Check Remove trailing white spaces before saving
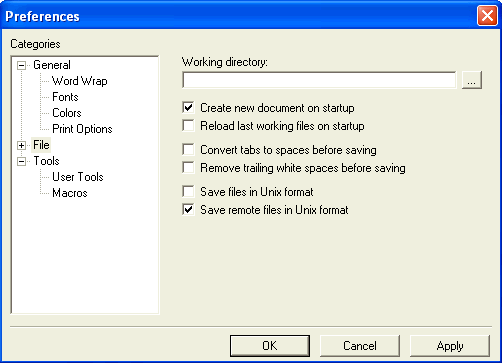 (x=188, y=167)
